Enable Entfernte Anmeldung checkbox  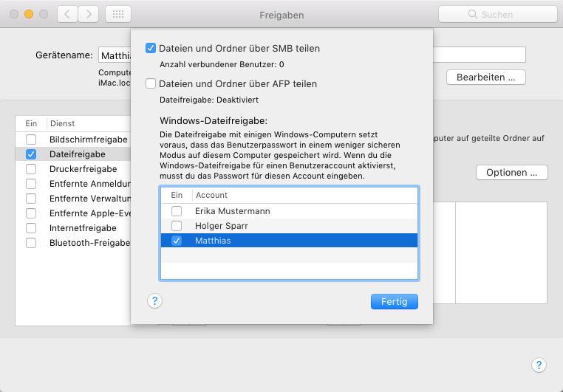(31, 184)
